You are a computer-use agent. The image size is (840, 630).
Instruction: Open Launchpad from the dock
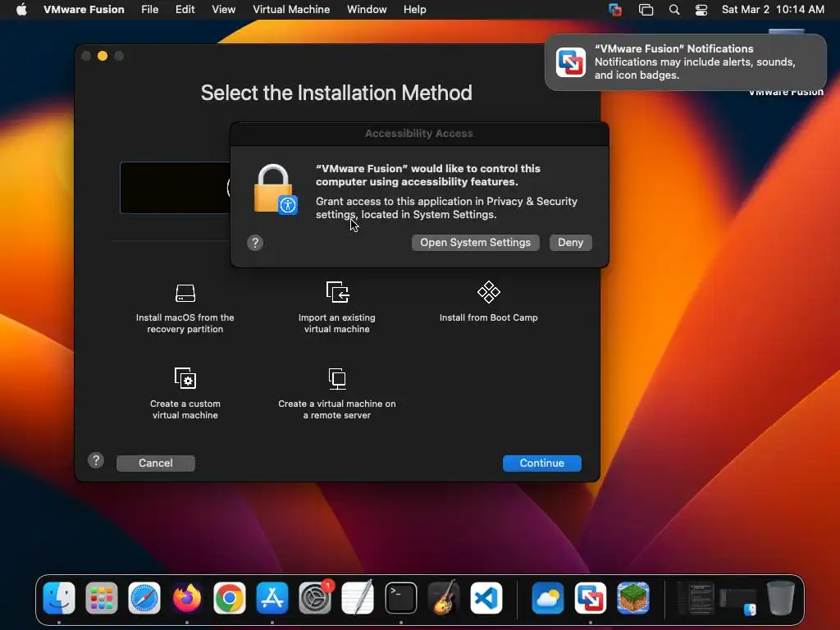click(x=102, y=598)
